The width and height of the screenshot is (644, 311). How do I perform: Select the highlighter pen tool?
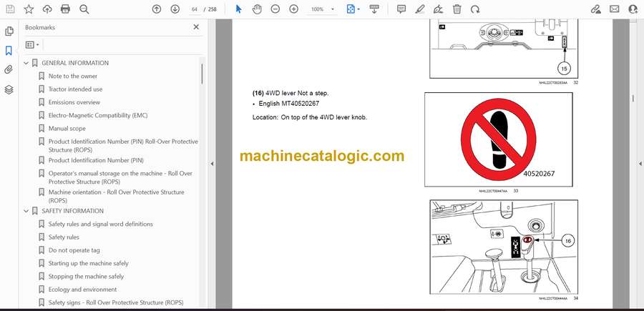tap(420, 9)
